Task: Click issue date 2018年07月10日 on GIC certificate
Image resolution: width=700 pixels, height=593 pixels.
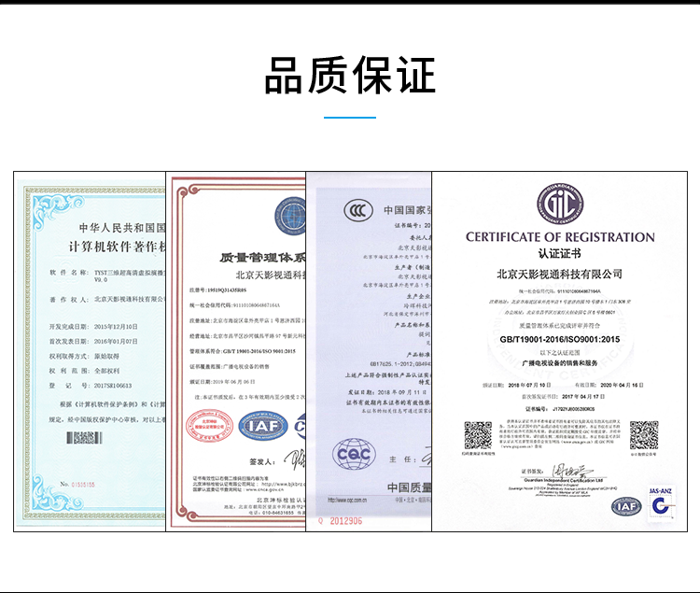Action: pyautogui.click(x=516, y=385)
